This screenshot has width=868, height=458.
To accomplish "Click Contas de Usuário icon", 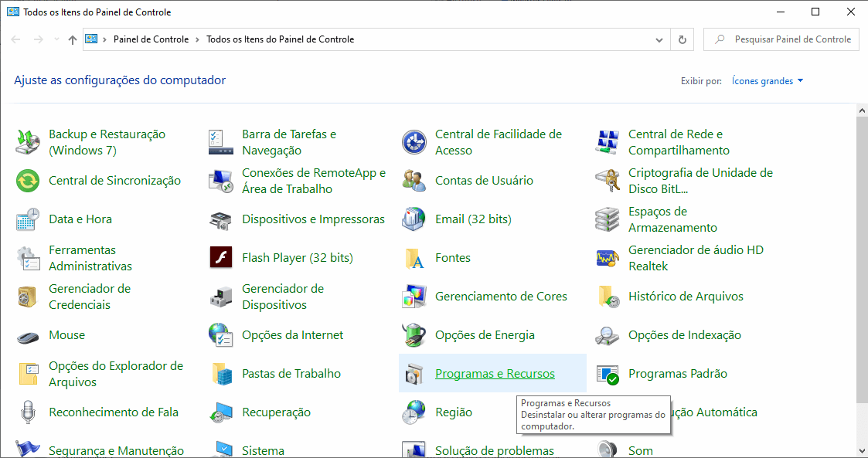I will tap(414, 181).
